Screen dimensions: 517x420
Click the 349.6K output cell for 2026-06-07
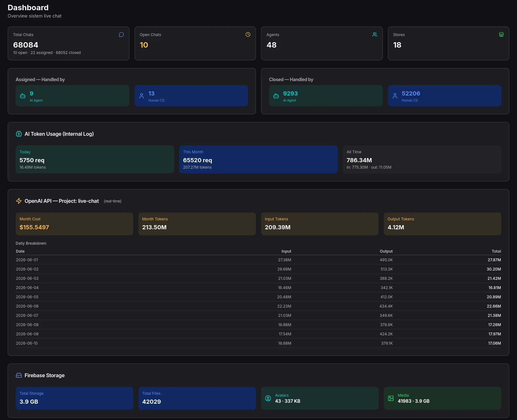(386, 316)
